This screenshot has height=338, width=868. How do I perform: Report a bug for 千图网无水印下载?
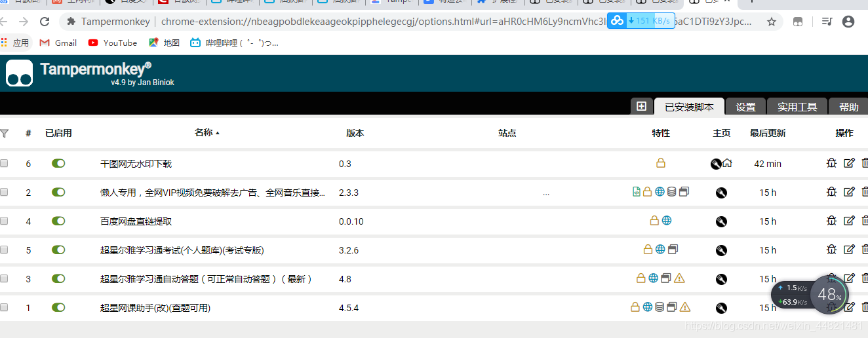[x=831, y=164]
